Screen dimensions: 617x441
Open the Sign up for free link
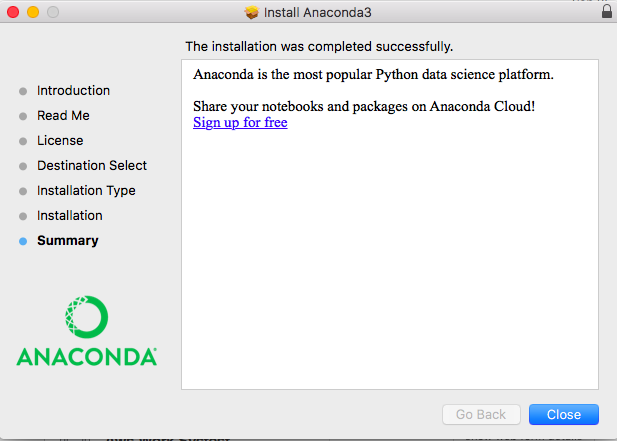click(240, 123)
